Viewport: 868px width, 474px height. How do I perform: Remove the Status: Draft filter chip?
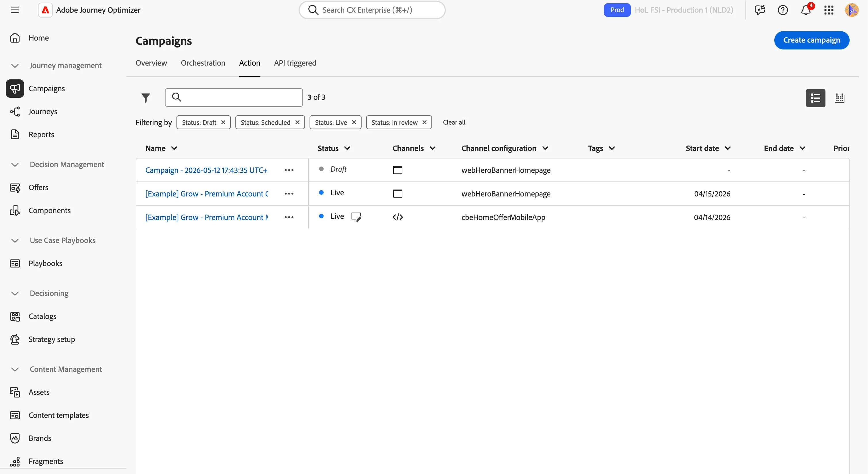(x=223, y=122)
